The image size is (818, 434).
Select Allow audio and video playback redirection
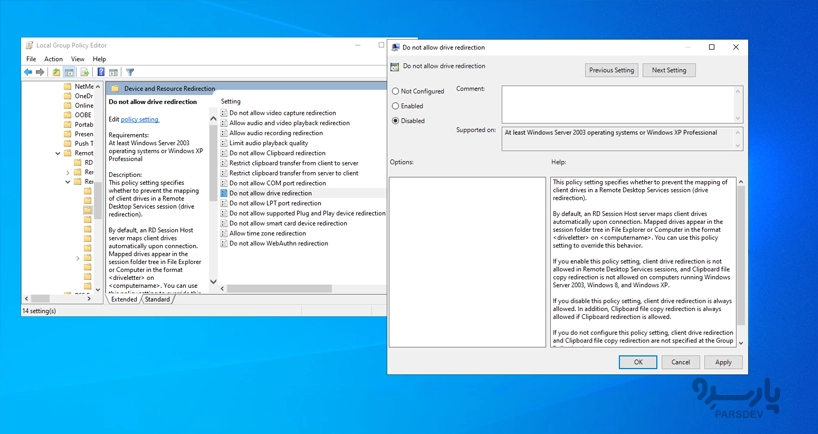[x=290, y=123]
